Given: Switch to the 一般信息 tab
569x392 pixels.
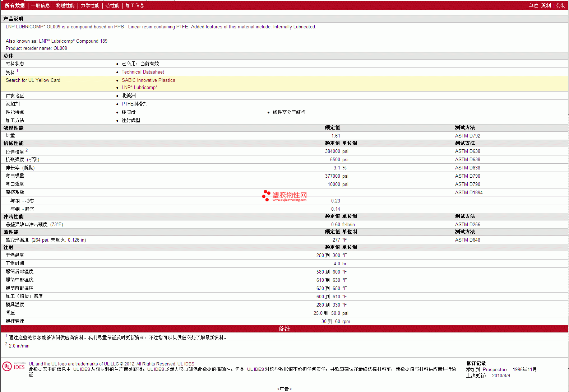Looking at the screenshot, I should [x=40, y=5].
